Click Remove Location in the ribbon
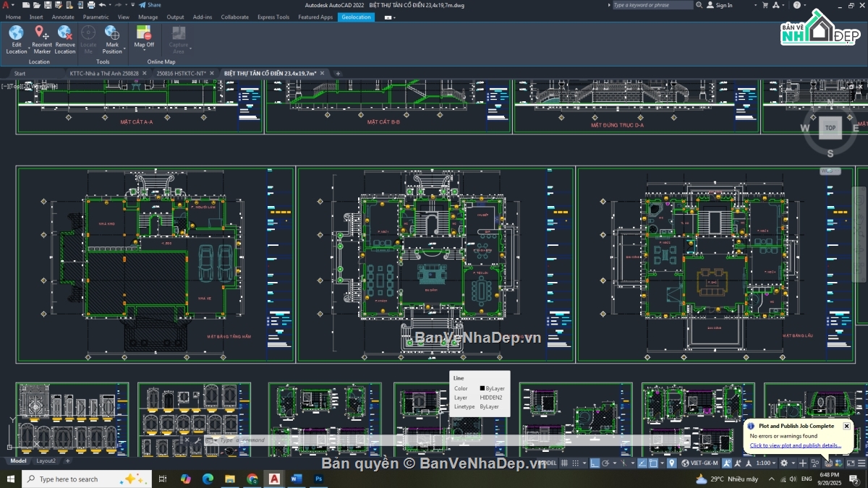868x488 pixels. pos(65,33)
